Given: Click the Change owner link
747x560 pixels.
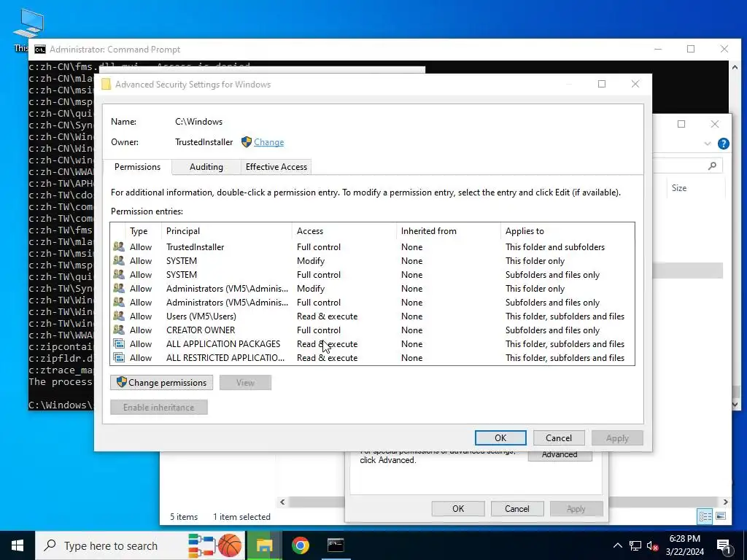Looking at the screenshot, I should click(x=268, y=142).
